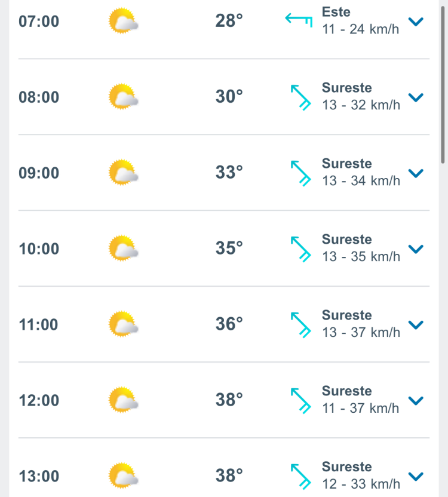Image resolution: width=448 pixels, height=497 pixels.
Task: Click the Sureste wind arrow at 08:00
Action: click(300, 97)
